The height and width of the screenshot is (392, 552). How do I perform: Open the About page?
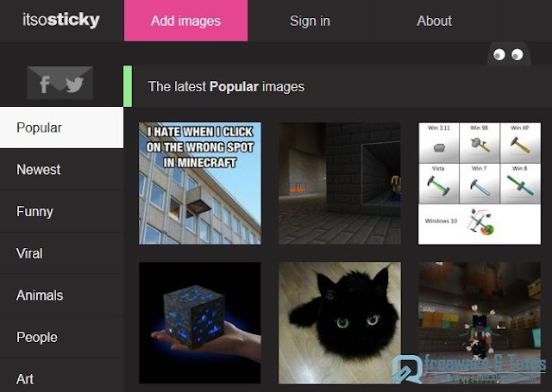[434, 21]
